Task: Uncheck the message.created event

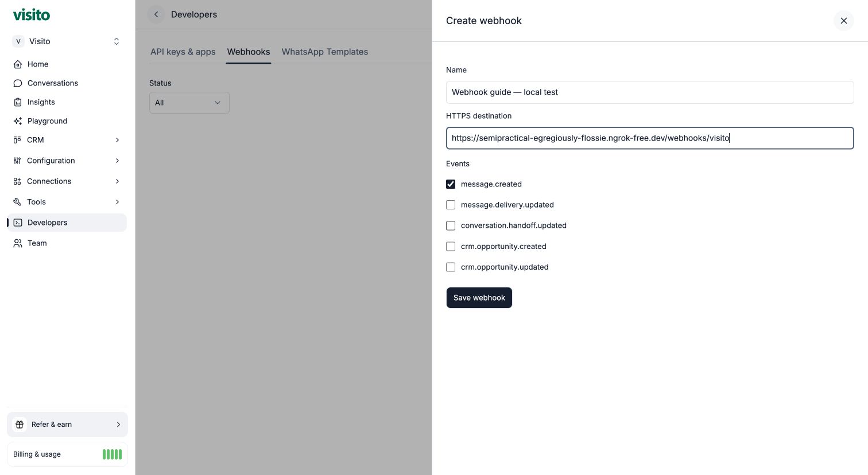Action: point(451,184)
